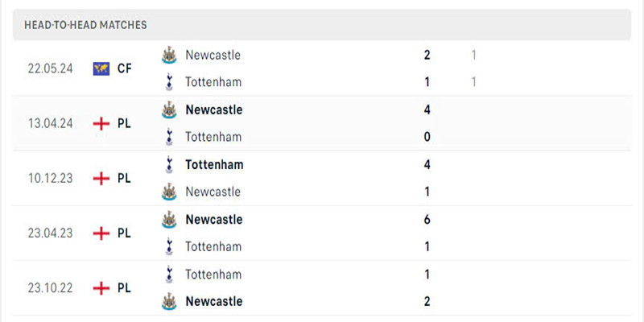
Task: Click the Newcastle crest in 23.04.23 match
Action: [x=169, y=220]
